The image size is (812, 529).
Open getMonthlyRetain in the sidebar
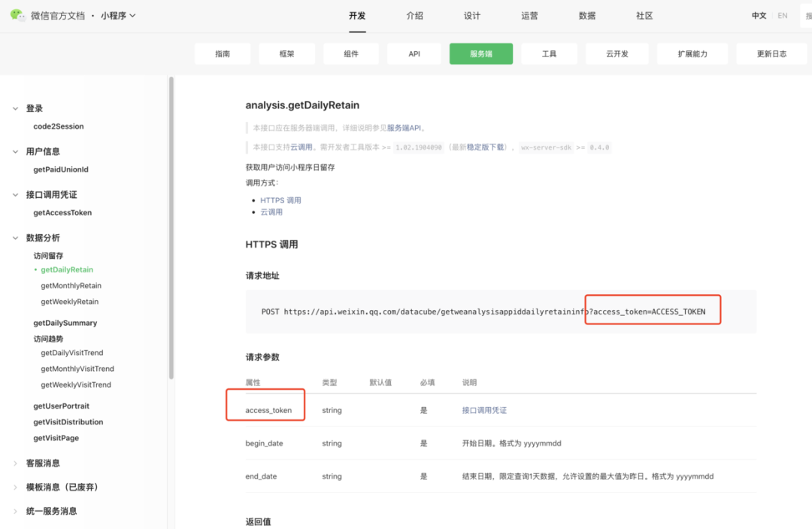71,285
